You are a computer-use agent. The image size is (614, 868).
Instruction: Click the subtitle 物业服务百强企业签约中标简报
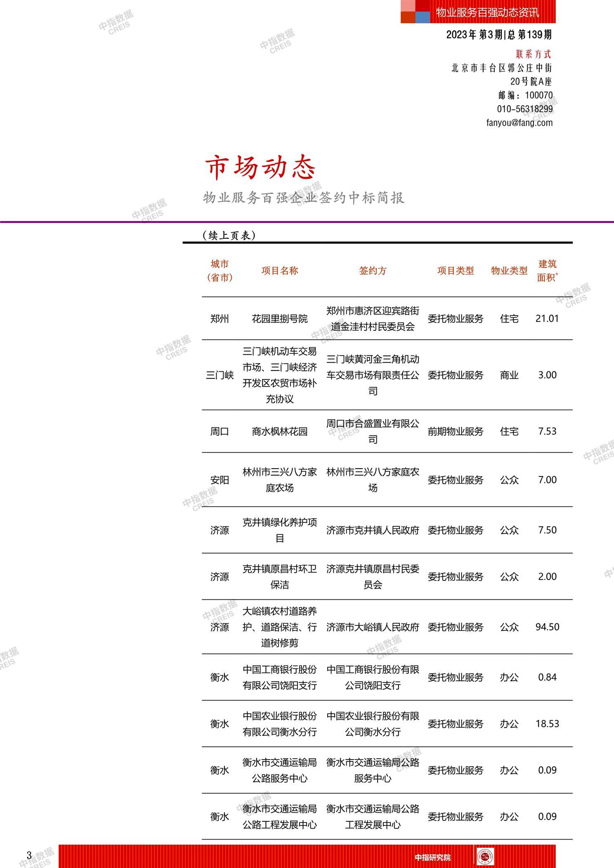point(304,198)
